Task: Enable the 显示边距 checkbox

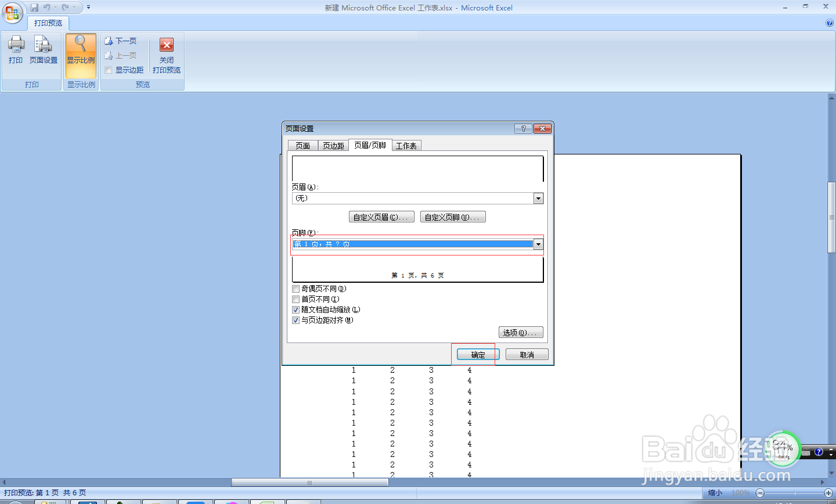Action: 109,70
